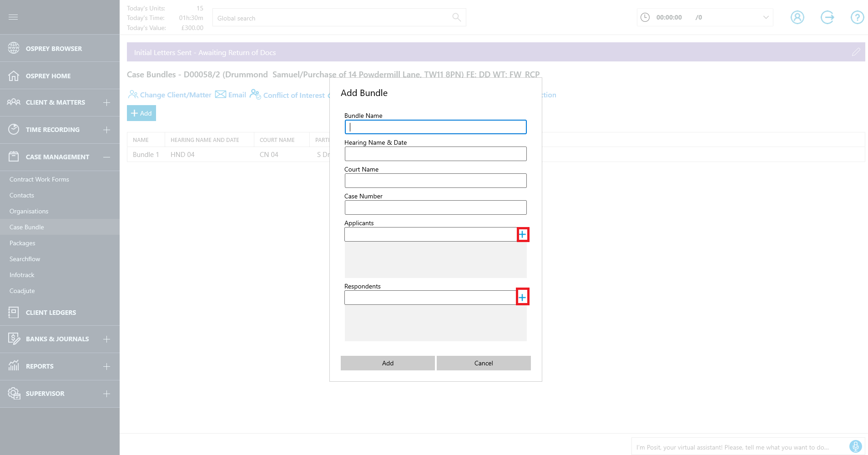Open the time recording dropdown
868x455 pixels.
766,17
